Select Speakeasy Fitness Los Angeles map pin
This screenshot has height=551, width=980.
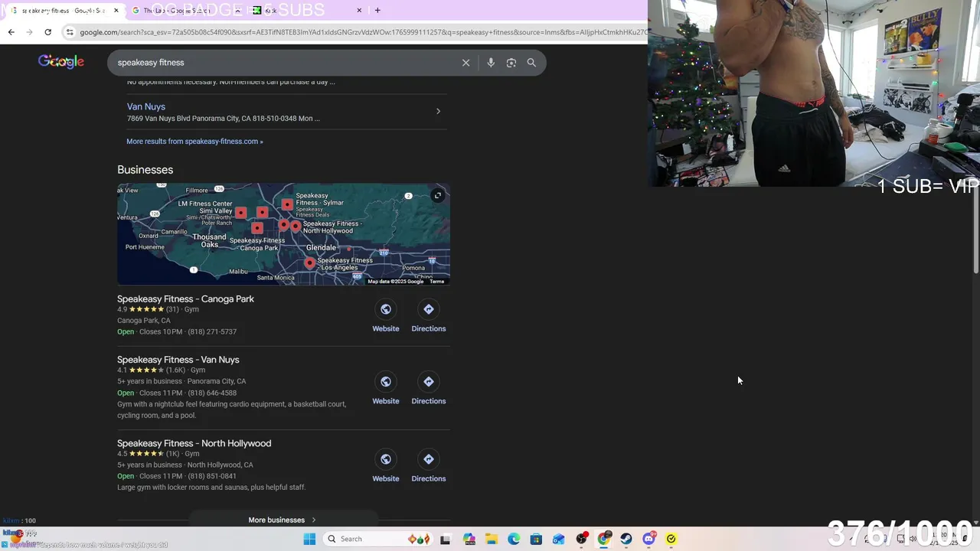309,262
